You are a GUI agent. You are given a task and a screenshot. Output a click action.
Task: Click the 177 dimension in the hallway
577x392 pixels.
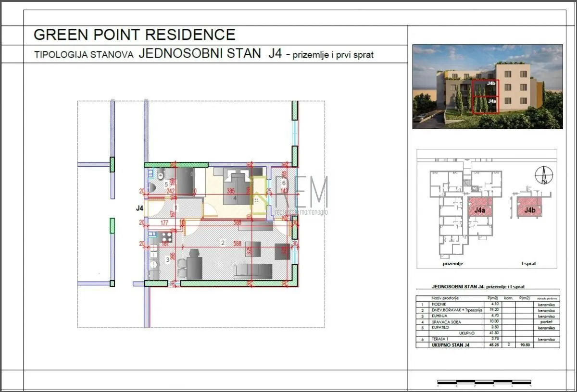click(164, 222)
